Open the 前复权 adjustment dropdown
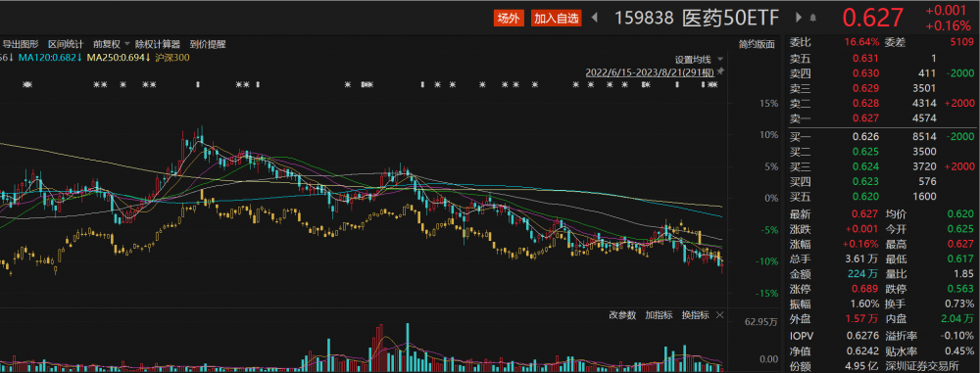The height and width of the screenshot is (373, 980). tap(112, 44)
